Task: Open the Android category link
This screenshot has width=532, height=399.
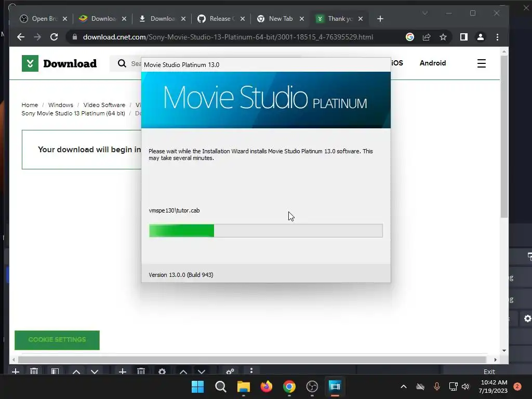Action: (433, 63)
